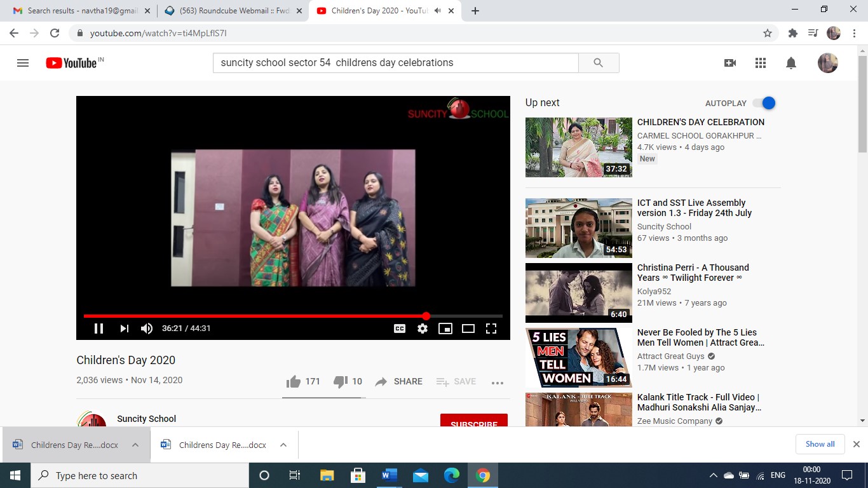Screen dimensions: 868x488
Task: Open YouTube account avatar menu
Action: click(x=827, y=63)
